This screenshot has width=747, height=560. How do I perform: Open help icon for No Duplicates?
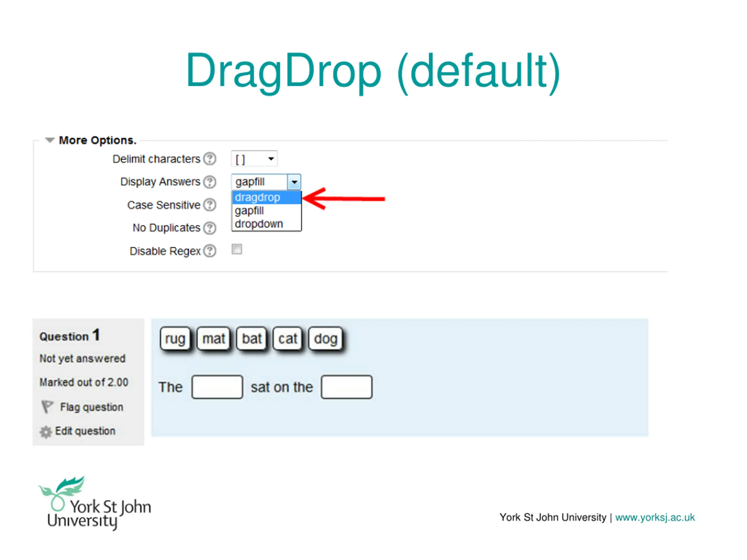[x=210, y=228]
